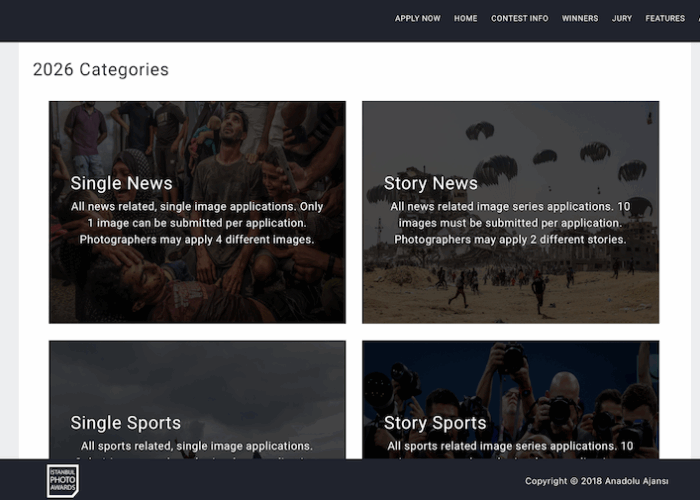Viewport: 700px width, 500px height.
Task: Click the 2026 Categories page title
Action: [x=101, y=70]
